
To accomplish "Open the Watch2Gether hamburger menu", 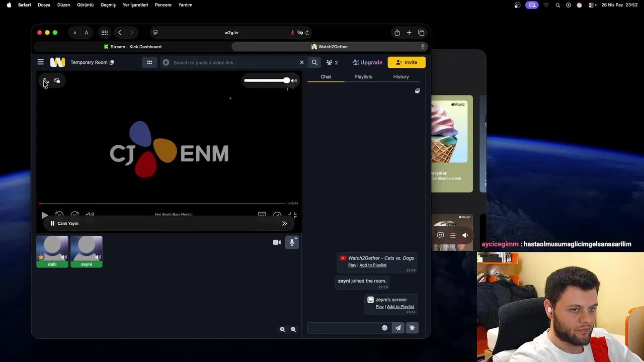I will [x=40, y=62].
